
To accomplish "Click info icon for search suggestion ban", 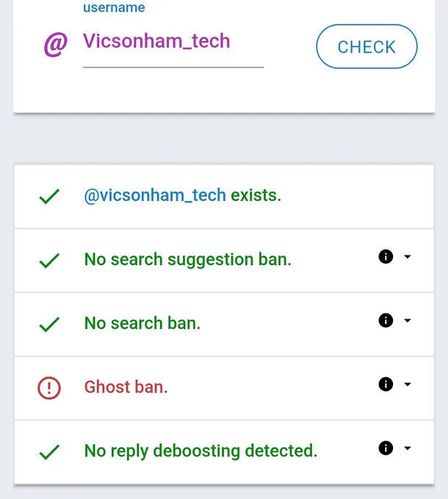I will click(x=386, y=257).
